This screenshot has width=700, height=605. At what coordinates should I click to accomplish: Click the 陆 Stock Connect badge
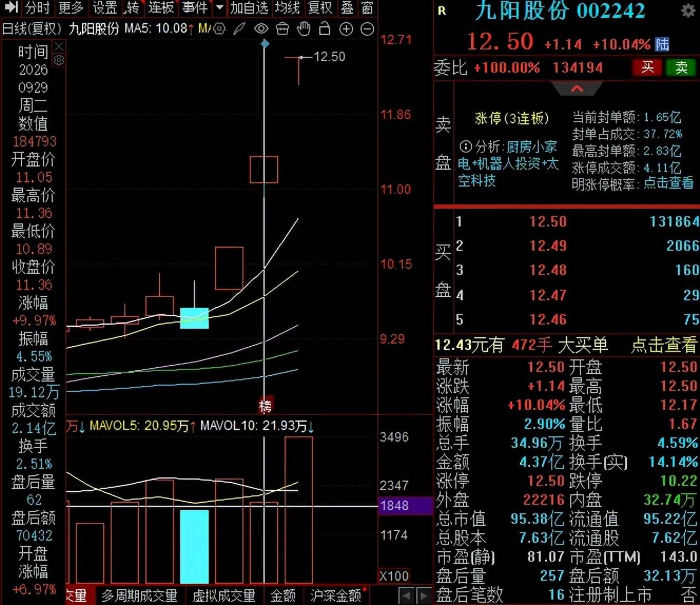662,44
